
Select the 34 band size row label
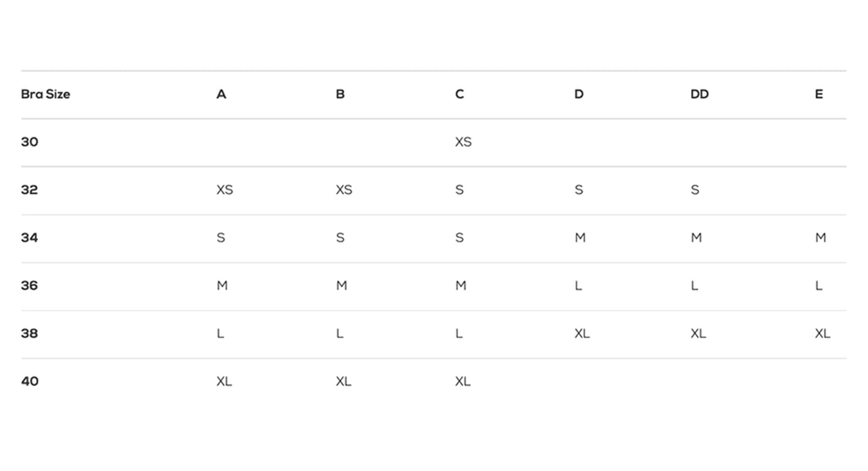click(30, 238)
